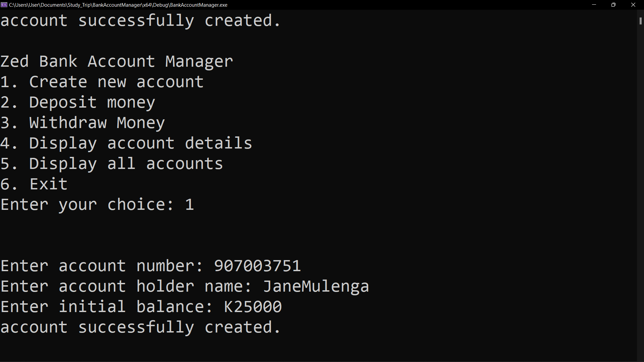Click the account number 907003751
The height and width of the screenshot is (362, 644).
(258, 266)
